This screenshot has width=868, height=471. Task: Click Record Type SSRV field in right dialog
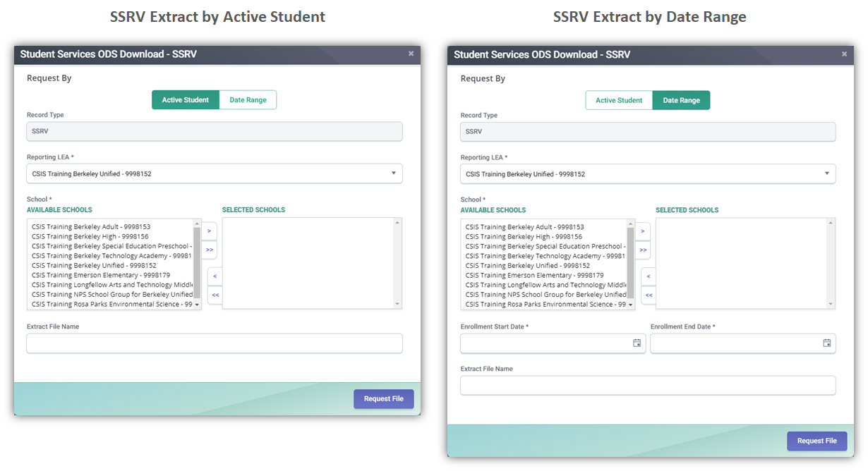[x=648, y=131]
